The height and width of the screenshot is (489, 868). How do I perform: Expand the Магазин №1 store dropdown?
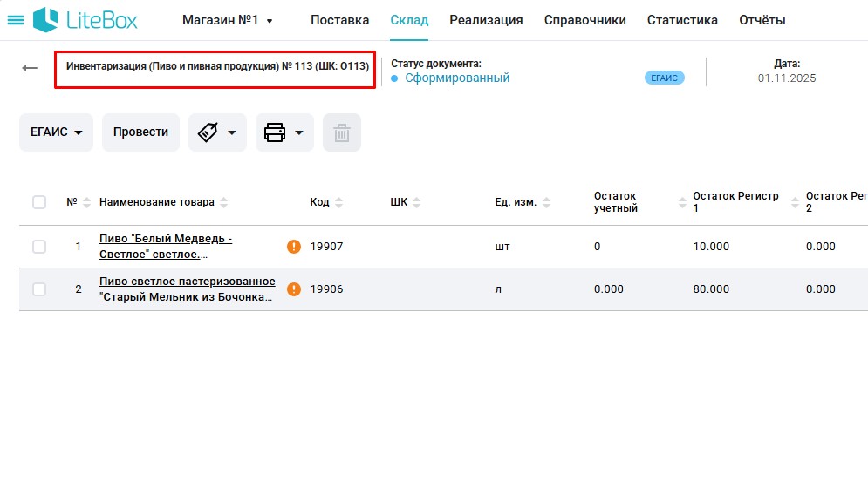(228, 20)
